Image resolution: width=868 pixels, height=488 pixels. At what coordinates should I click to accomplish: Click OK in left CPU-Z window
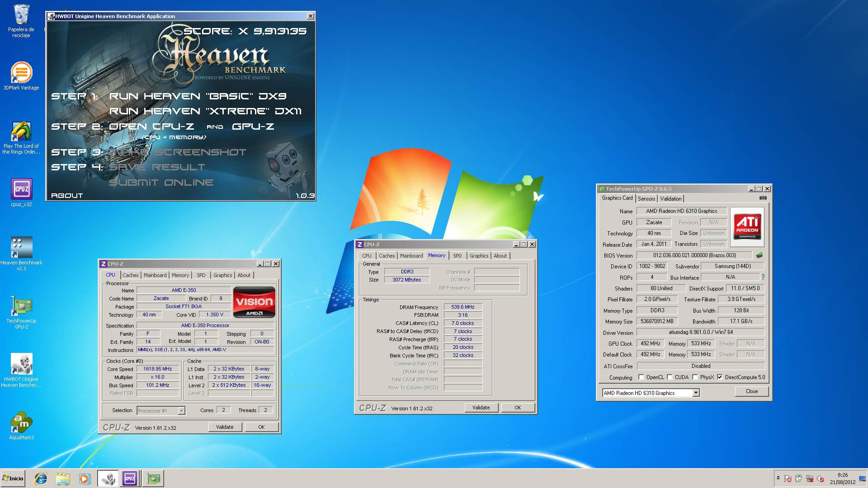261,427
